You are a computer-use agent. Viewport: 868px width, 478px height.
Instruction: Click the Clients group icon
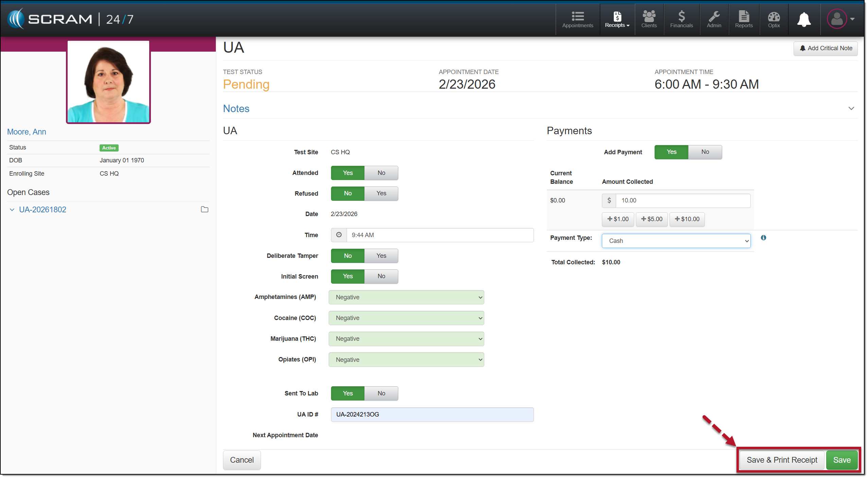pos(648,19)
